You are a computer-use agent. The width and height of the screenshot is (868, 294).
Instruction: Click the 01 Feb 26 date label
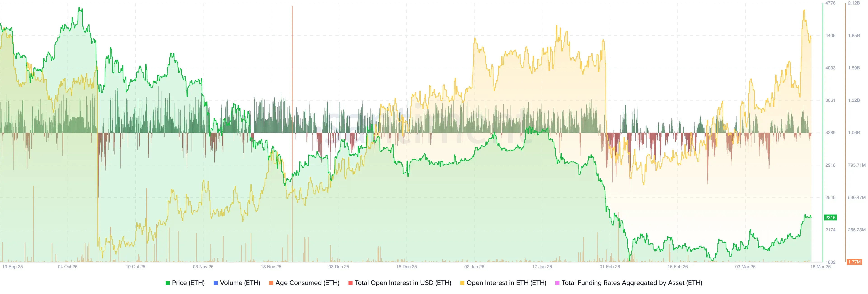610,267
